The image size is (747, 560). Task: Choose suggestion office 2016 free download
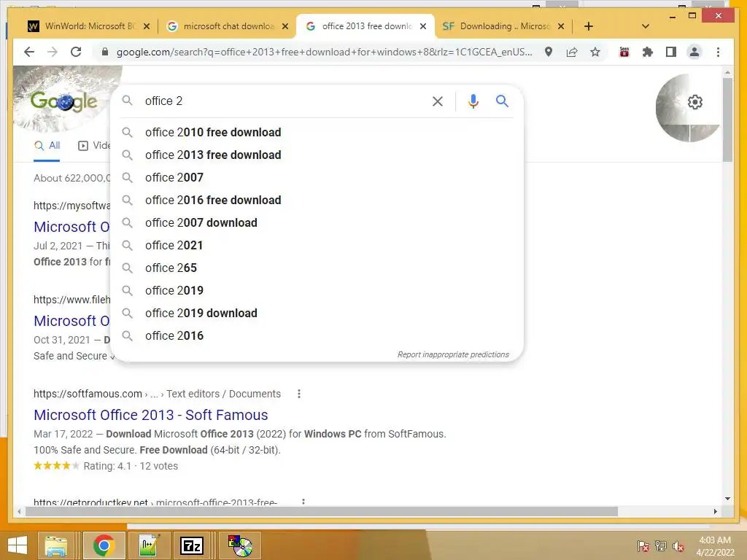click(317, 200)
